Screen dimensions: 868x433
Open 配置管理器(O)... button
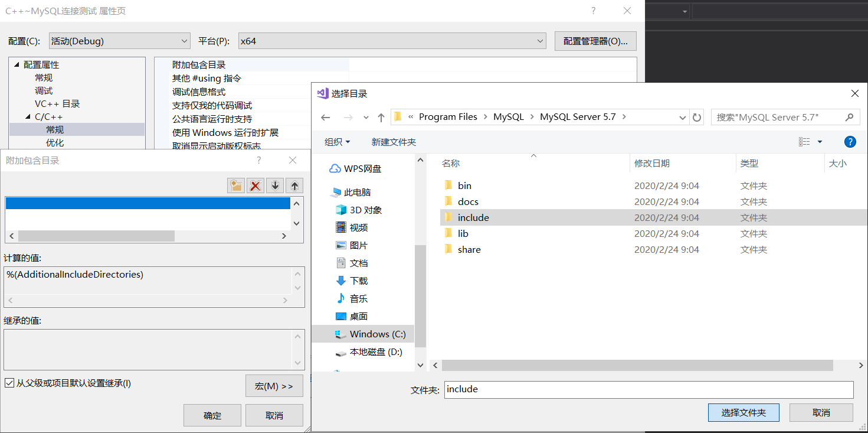tap(596, 41)
